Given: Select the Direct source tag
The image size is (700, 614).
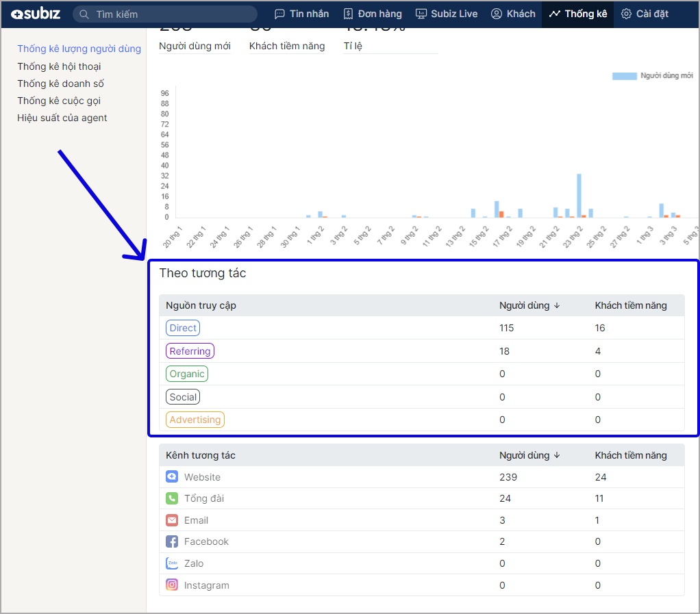Looking at the screenshot, I should (183, 328).
